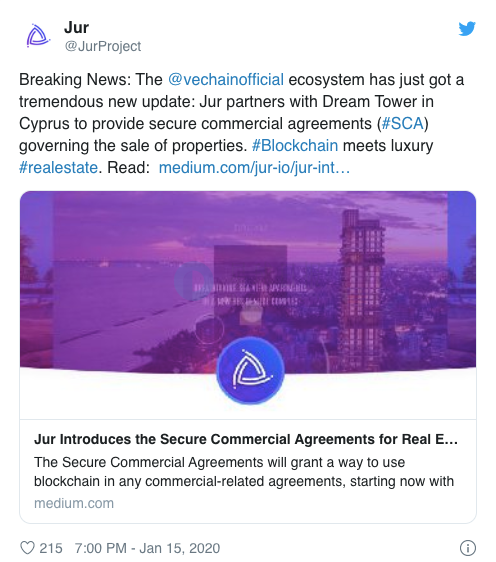The image size is (496, 562).
Task: Open the @JurProject handle
Action: (x=103, y=46)
